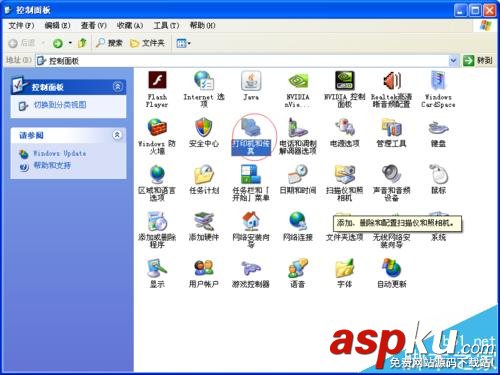Image resolution: width=500 pixels, height=375 pixels.
Task: Open 键盘 icon
Action: pos(438,128)
